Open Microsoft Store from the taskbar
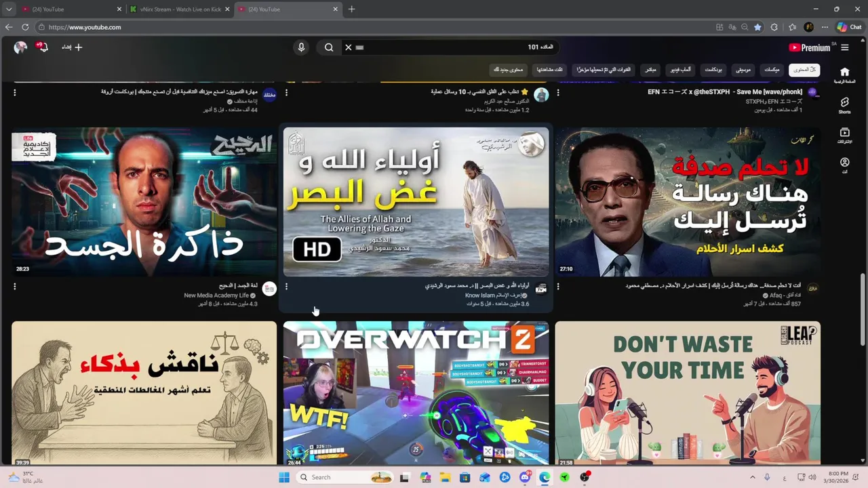 coord(465,477)
